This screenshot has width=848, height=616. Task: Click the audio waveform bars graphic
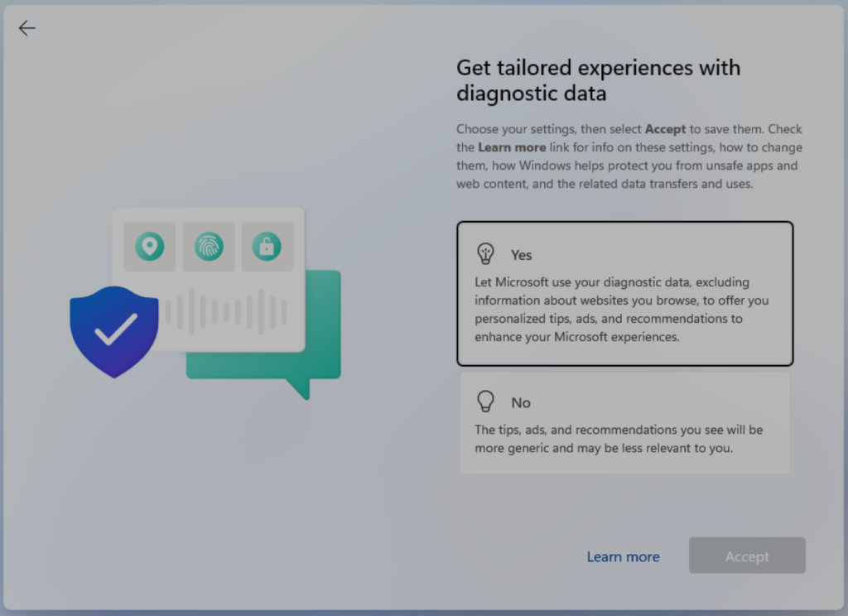click(225, 311)
